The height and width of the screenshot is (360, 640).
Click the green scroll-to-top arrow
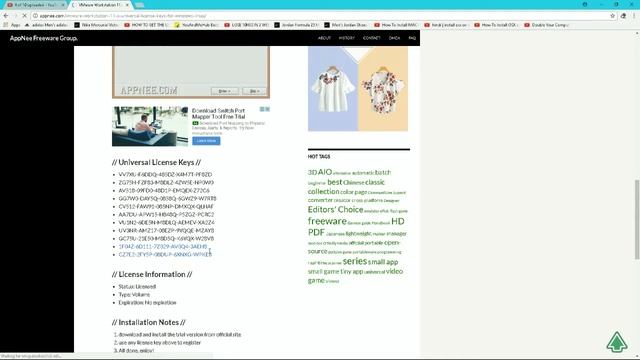pyautogui.click(x=617, y=342)
